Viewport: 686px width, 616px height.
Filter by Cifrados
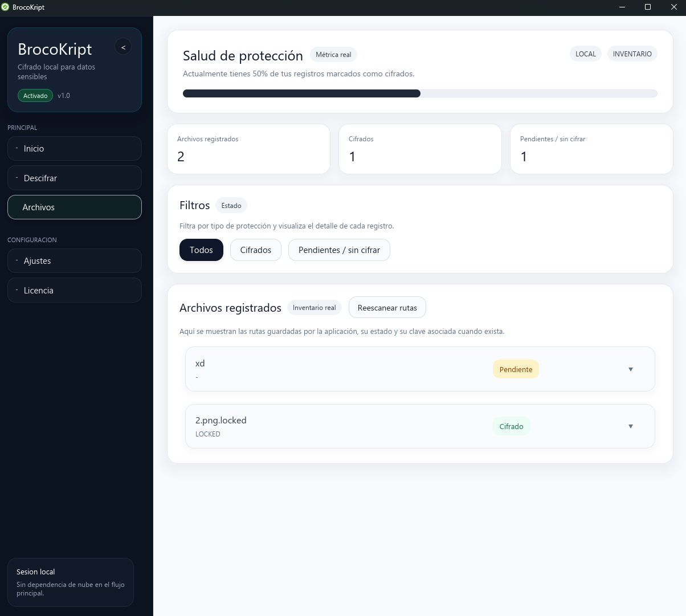[x=256, y=250]
